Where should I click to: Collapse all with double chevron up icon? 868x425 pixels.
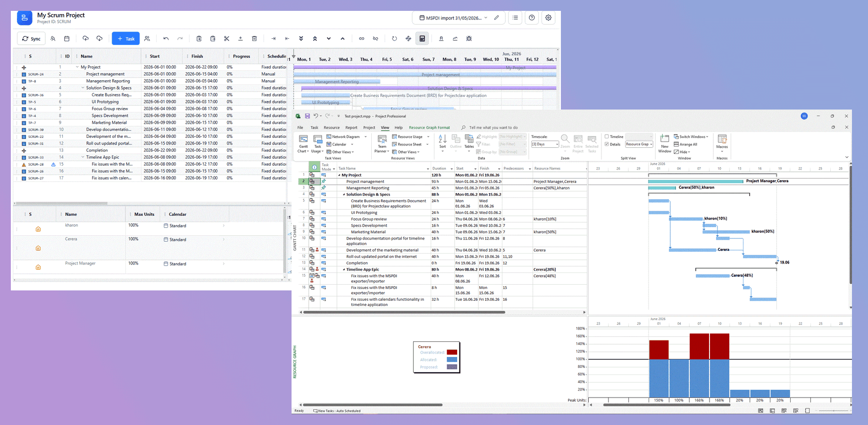point(315,39)
